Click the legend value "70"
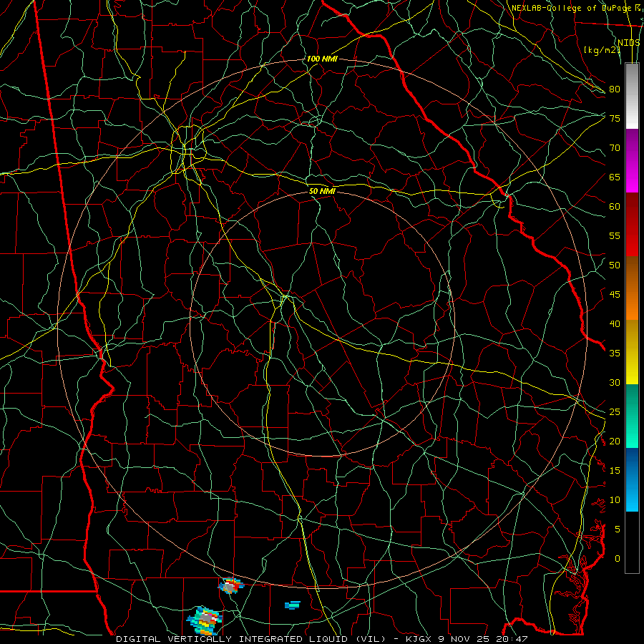 tap(615, 148)
